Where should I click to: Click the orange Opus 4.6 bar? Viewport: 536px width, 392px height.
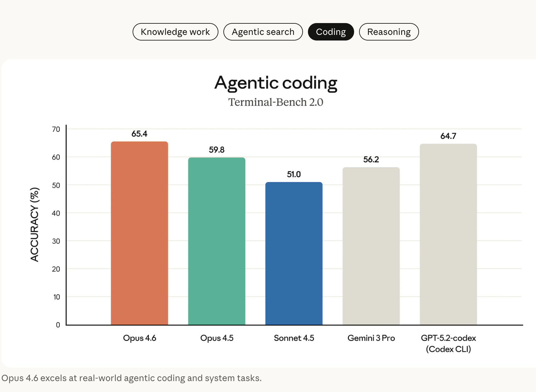(x=139, y=233)
